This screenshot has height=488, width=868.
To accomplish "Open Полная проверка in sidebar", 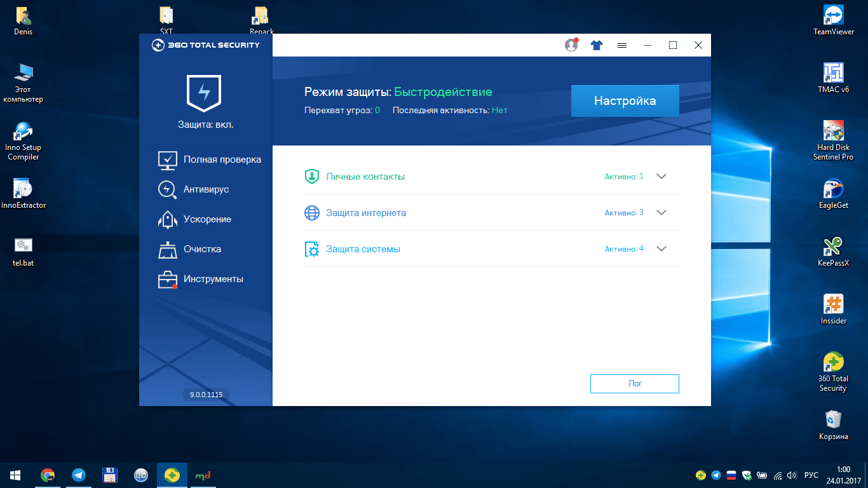I will 209,159.
